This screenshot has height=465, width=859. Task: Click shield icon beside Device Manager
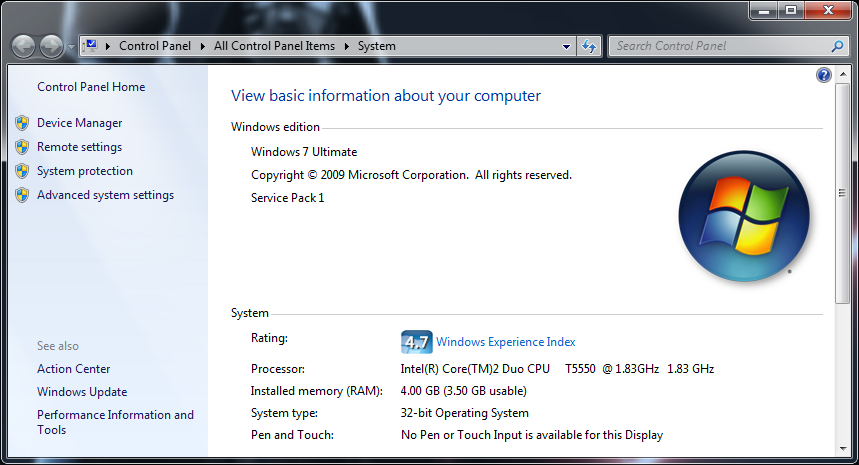[x=22, y=123]
